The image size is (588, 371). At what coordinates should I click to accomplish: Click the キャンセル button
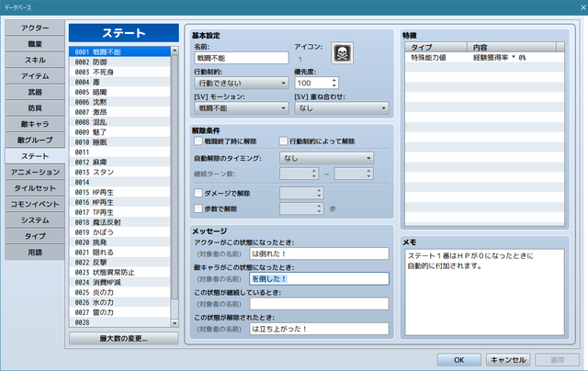508,360
